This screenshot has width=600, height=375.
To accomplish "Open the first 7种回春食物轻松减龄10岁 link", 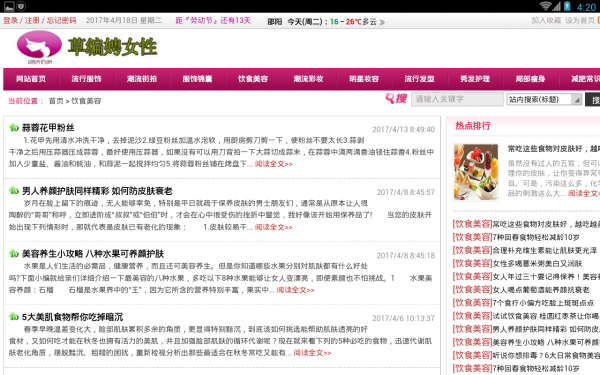I will click(536, 237).
